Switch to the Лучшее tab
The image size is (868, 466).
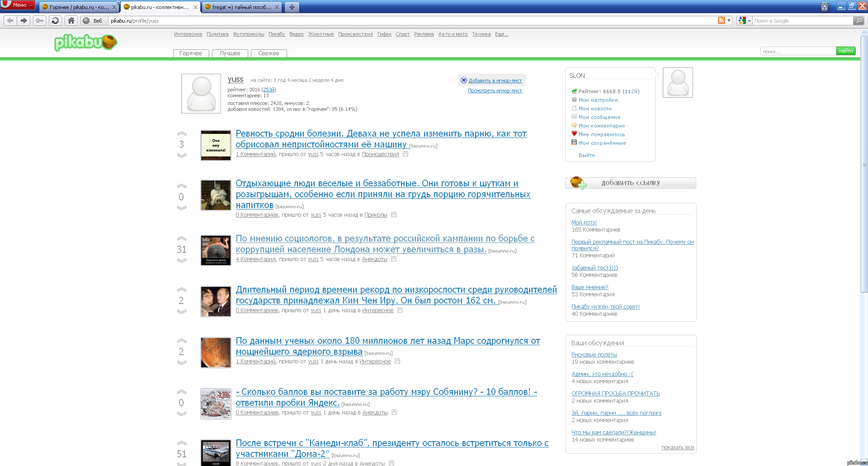click(230, 53)
